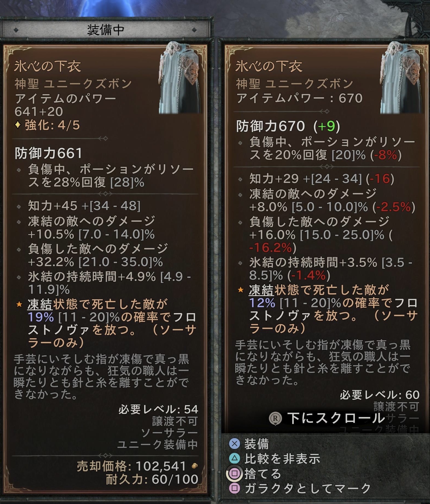The width and height of the screenshot is (430, 504).
Task: Click the underlined 凍結 keyword on new item
Action: tap(261, 290)
